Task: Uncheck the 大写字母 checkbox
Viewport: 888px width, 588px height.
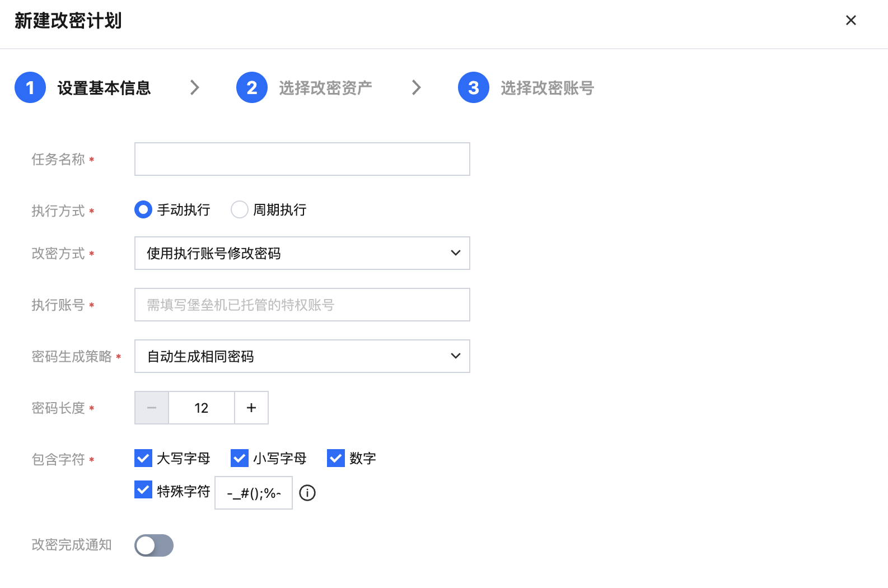Action: pyautogui.click(x=143, y=458)
